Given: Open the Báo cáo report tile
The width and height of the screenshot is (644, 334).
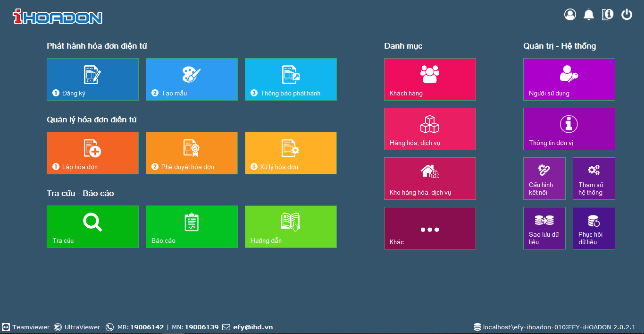Looking at the screenshot, I should pyautogui.click(x=192, y=227).
